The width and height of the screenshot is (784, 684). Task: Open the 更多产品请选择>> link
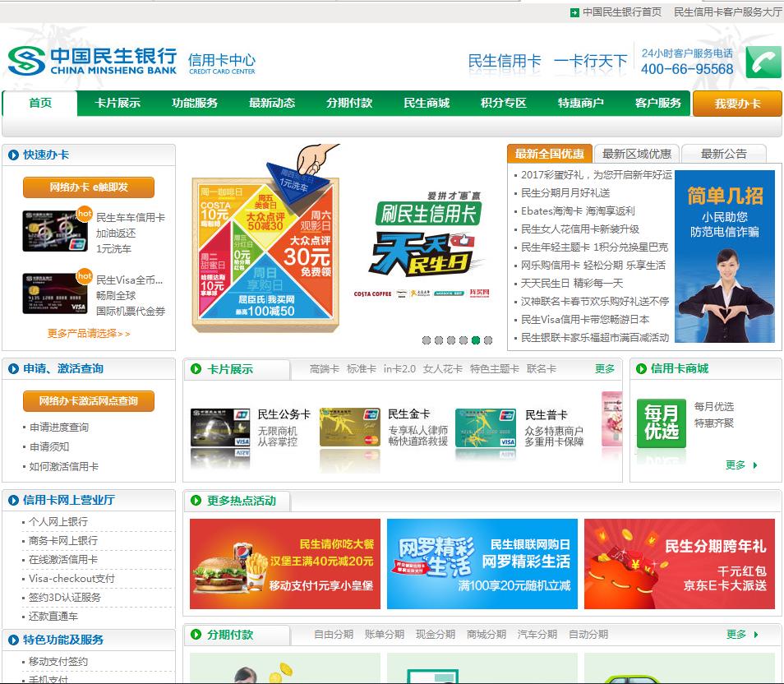pos(89,333)
